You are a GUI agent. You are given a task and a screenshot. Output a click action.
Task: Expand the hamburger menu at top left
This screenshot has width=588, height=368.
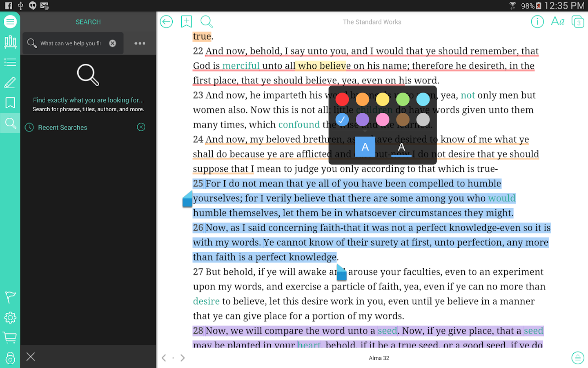pyautogui.click(x=10, y=22)
